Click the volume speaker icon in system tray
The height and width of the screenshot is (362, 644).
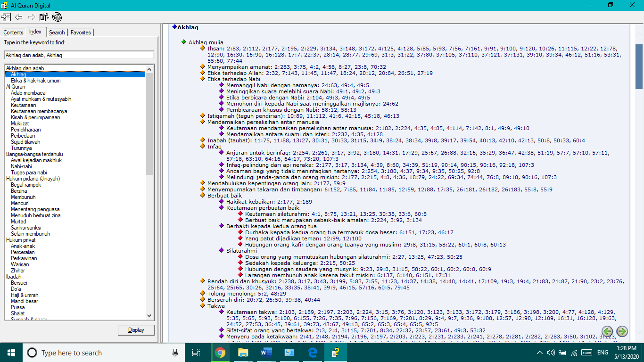tap(551, 353)
